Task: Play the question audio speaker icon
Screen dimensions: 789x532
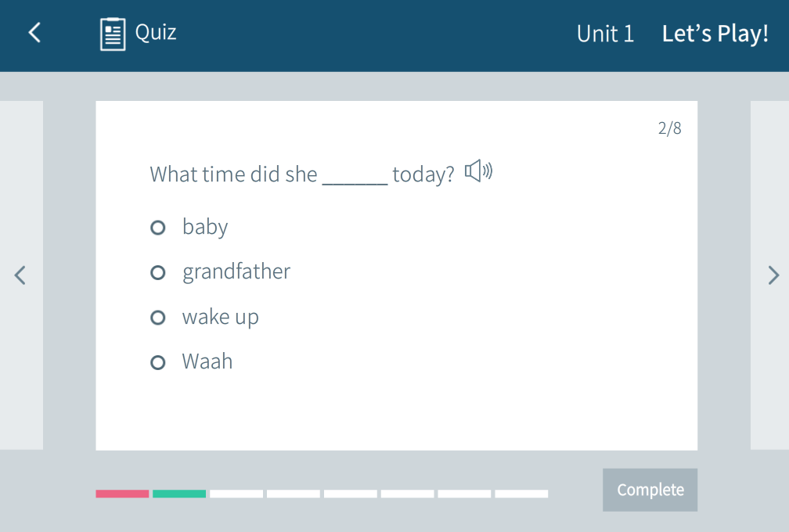Action: tap(478, 171)
